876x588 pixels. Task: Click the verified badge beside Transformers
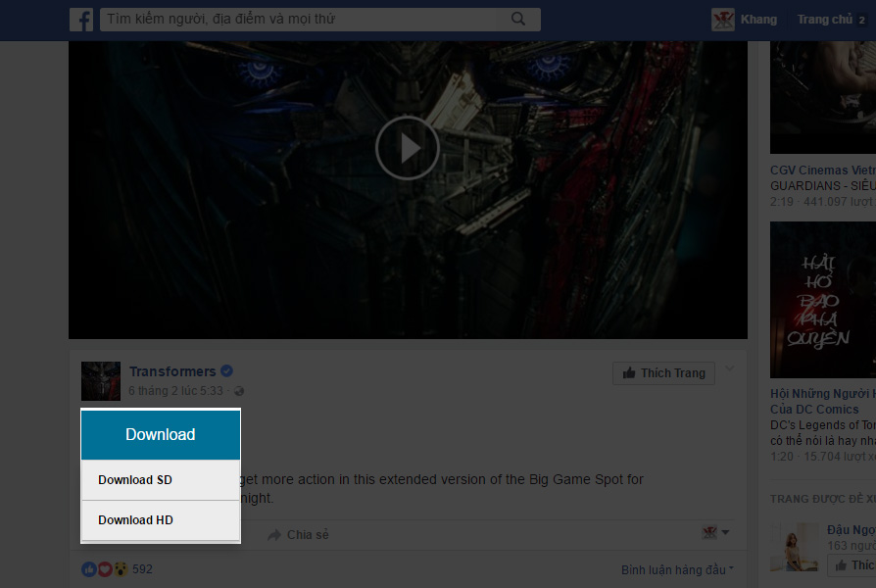pyautogui.click(x=226, y=370)
